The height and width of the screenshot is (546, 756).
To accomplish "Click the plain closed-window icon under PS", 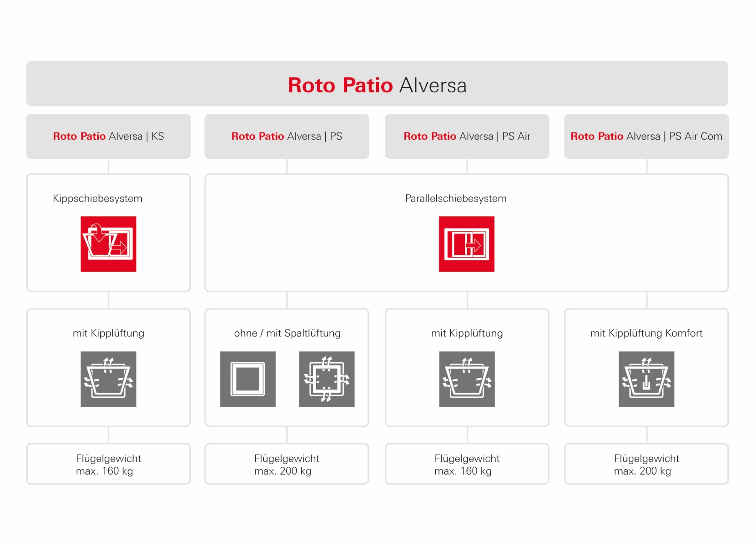I will click(x=248, y=379).
